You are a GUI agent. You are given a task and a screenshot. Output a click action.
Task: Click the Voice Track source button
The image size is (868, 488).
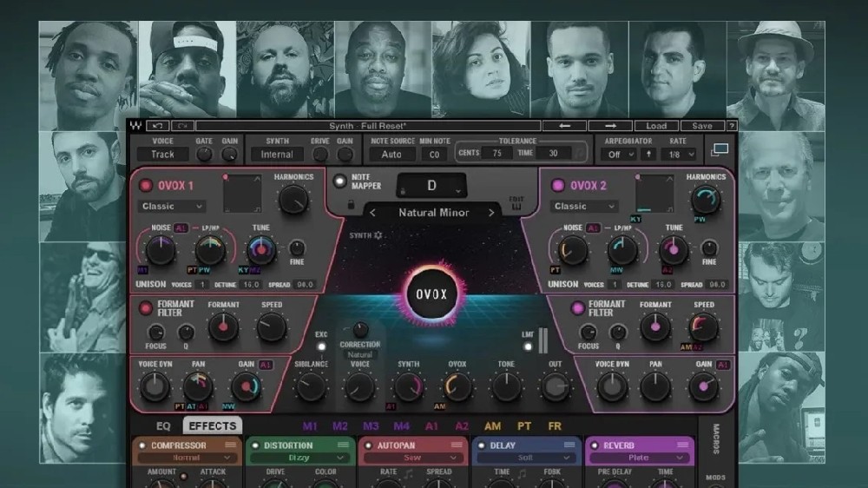[163, 155]
